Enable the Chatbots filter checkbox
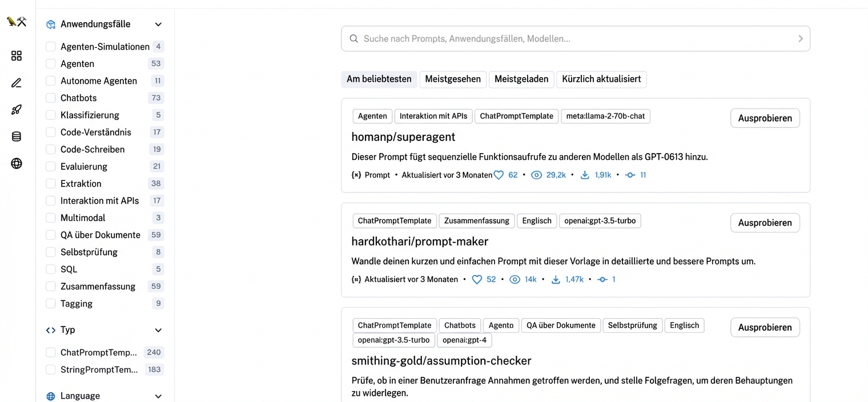The image size is (868, 402). click(51, 98)
